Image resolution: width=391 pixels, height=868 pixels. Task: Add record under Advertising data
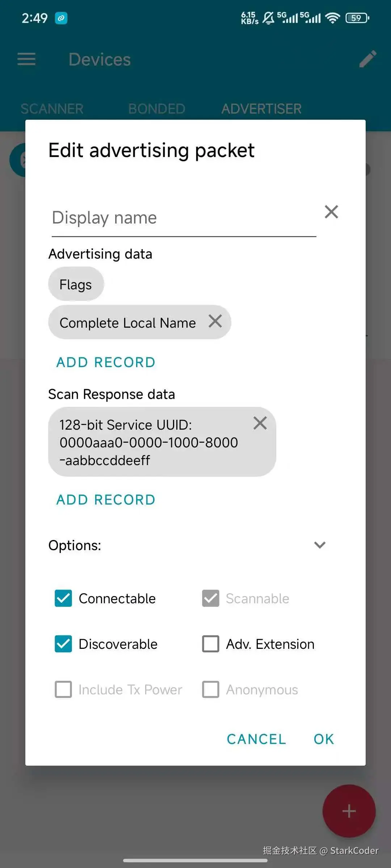pos(106,362)
